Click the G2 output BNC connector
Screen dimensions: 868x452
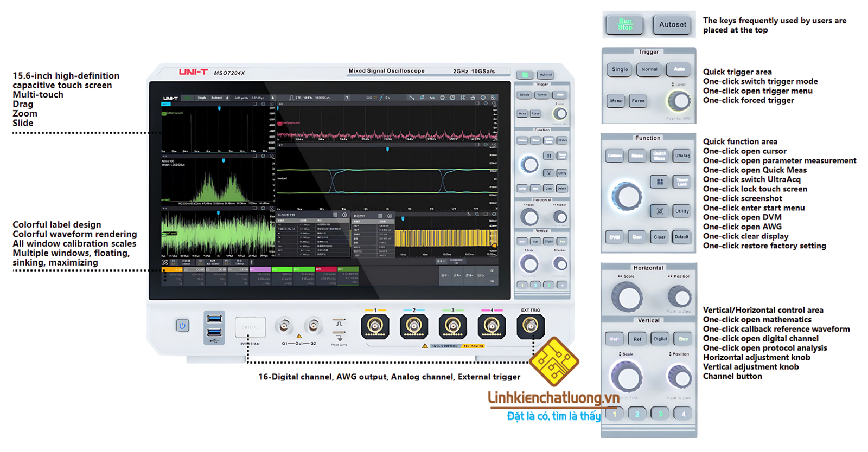click(x=313, y=326)
